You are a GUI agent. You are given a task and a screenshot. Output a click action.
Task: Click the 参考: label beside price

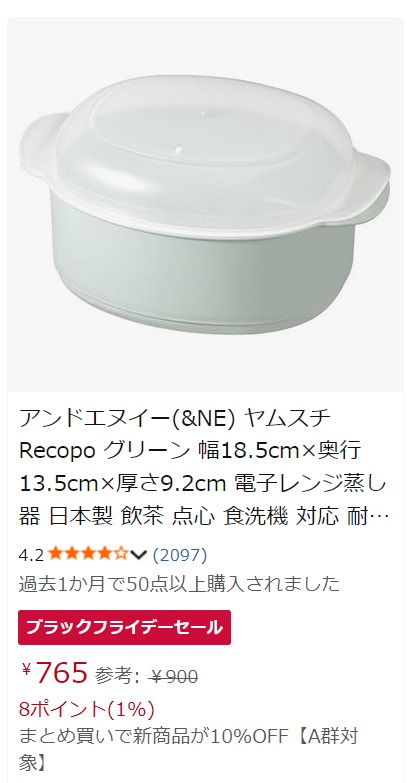[x=117, y=677]
